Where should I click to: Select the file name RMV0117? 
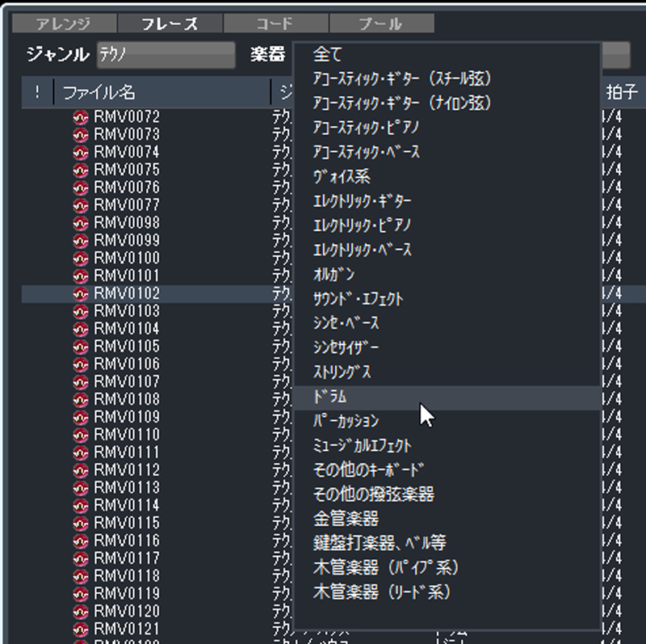(x=127, y=558)
